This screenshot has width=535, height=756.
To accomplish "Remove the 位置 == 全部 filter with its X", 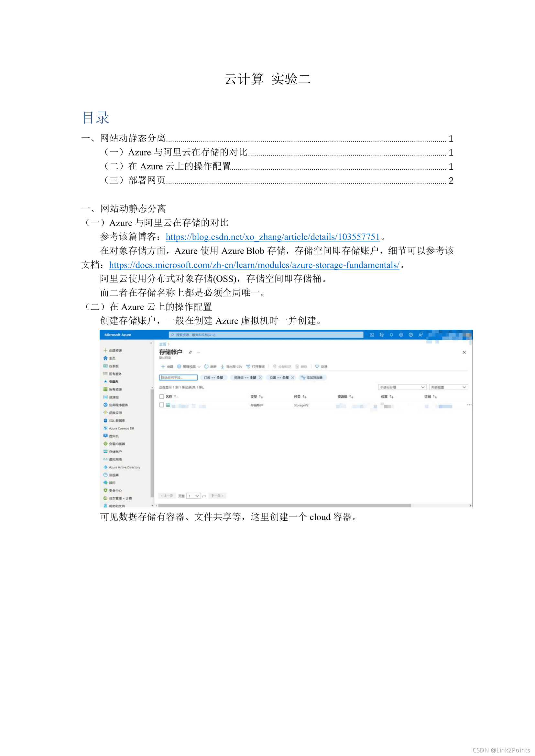I will click(x=292, y=378).
